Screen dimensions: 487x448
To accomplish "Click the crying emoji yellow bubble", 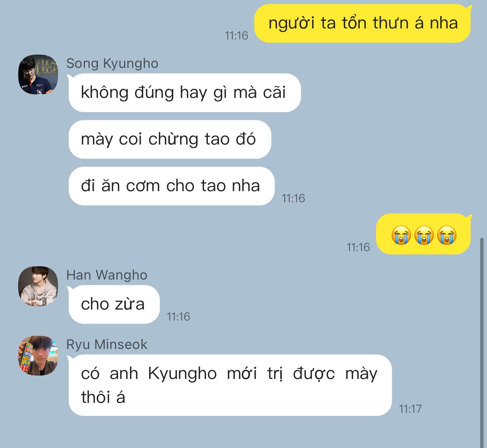I will tap(423, 234).
